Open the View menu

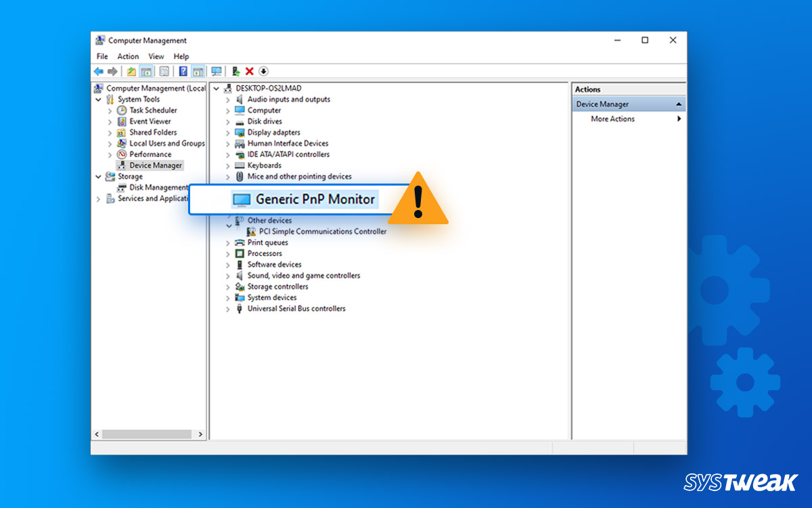coord(156,56)
